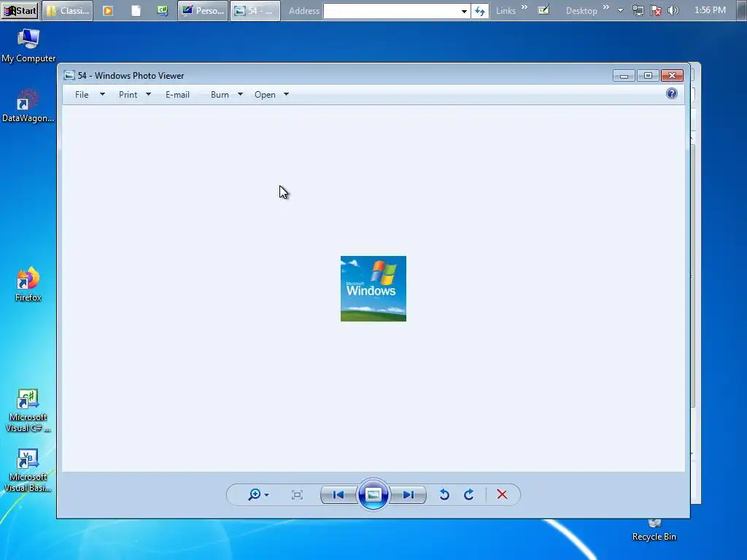The width and height of the screenshot is (747, 560).
Task: Click E-mail in the toolbar
Action: pos(178,95)
